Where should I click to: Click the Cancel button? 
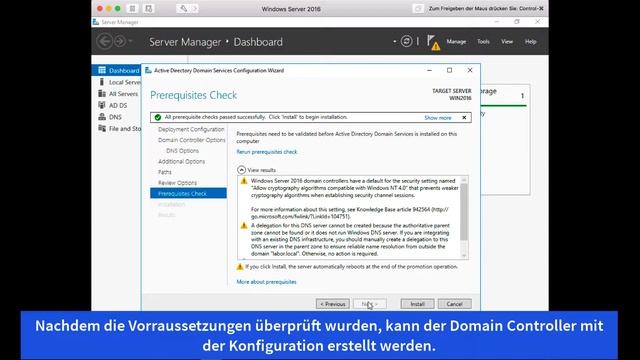point(454,304)
